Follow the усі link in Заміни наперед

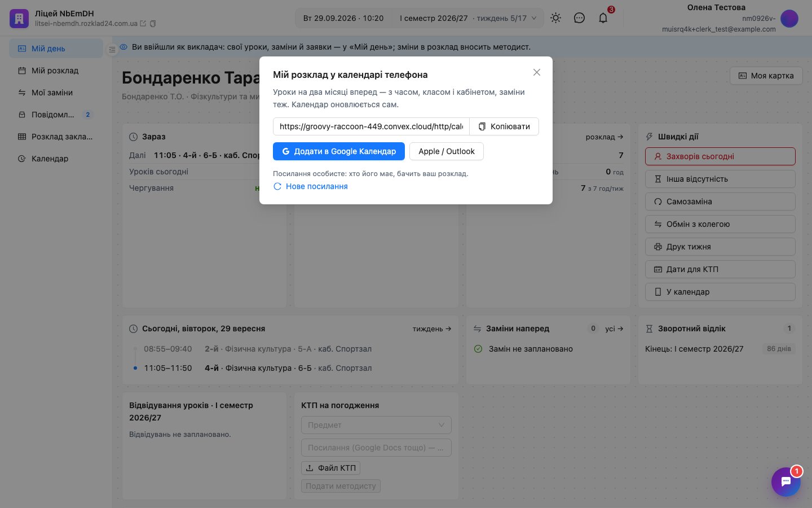pos(614,329)
